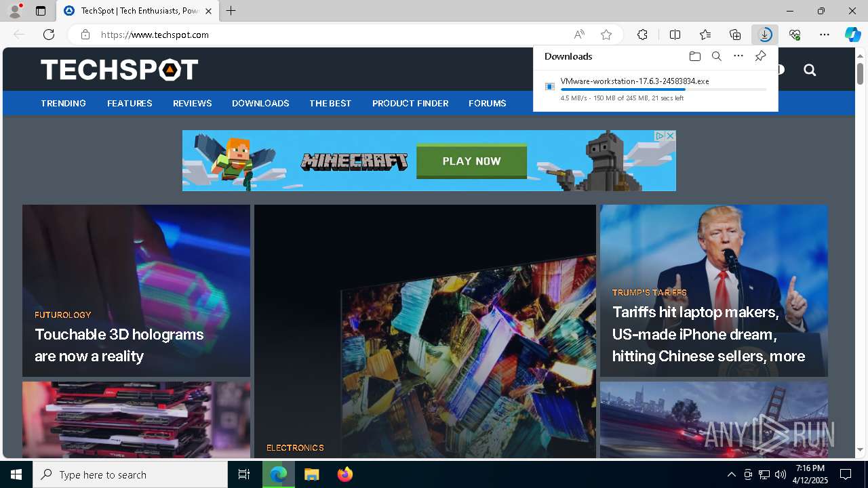Open TechSpot site search icon
Image resolution: width=868 pixels, height=488 pixels.
point(810,70)
